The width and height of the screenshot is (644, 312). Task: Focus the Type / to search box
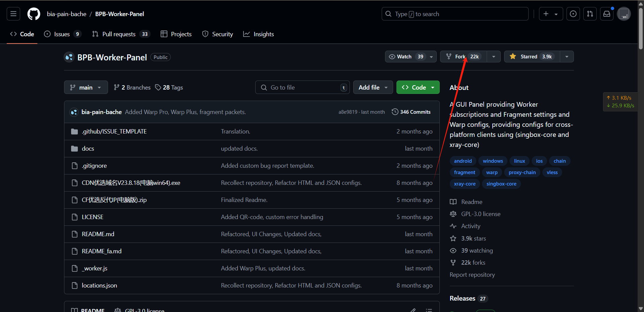coord(455,14)
